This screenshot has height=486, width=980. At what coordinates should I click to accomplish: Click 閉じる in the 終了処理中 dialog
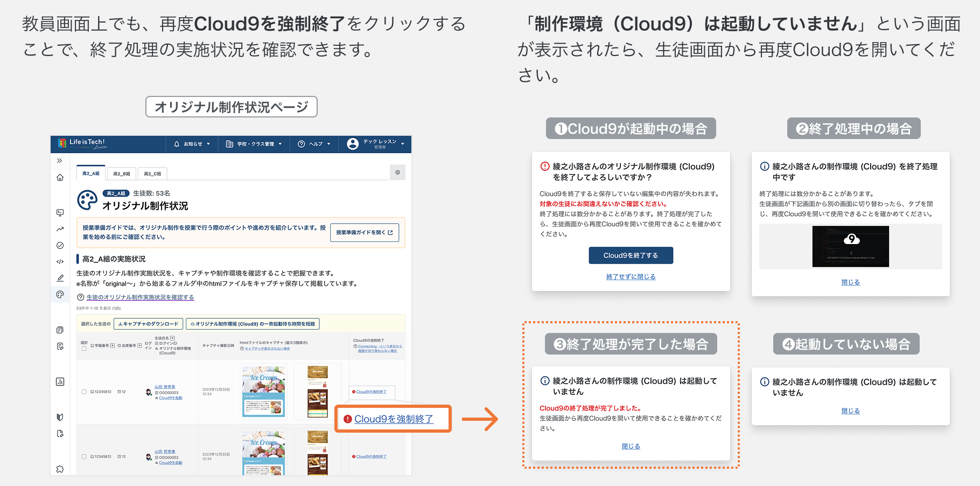(x=851, y=282)
